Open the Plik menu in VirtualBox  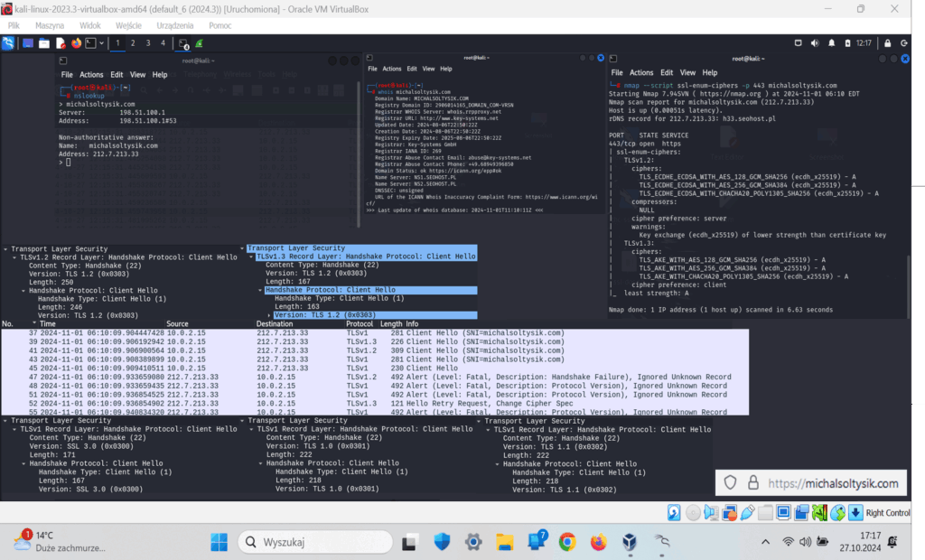click(14, 25)
